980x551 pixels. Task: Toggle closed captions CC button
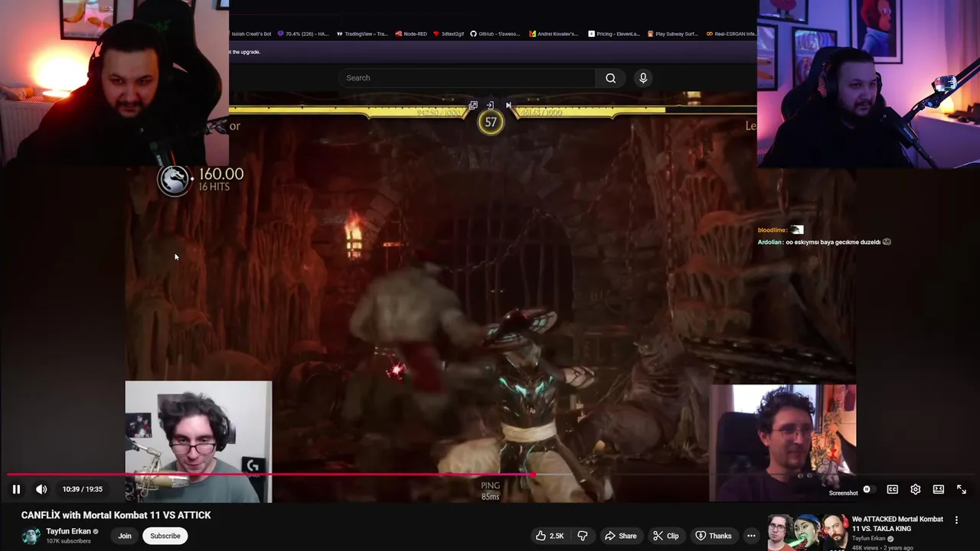[x=893, y=489]
